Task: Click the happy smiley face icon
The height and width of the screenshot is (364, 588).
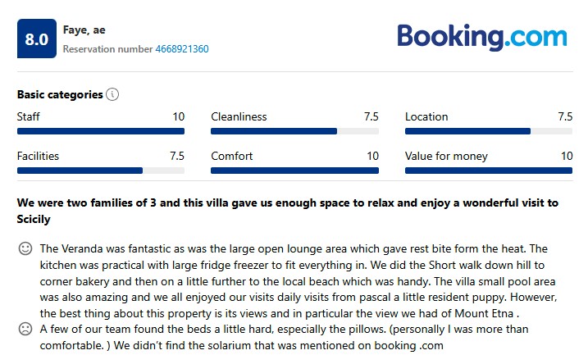Action: pyautogui.click(x=25, y=248)
